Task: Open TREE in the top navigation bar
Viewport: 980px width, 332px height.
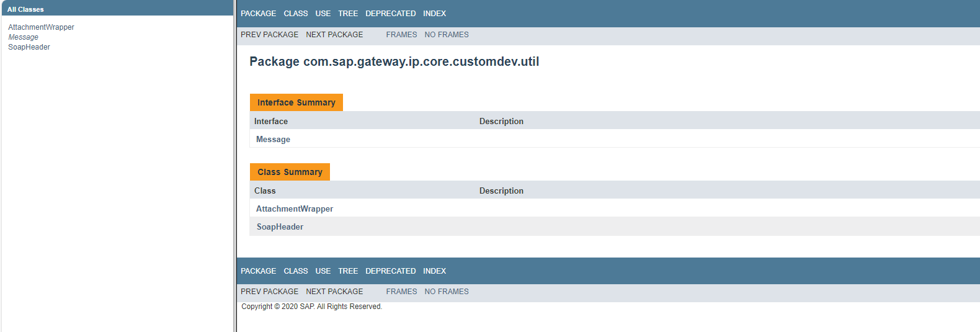Action: (x=348, y=14)
